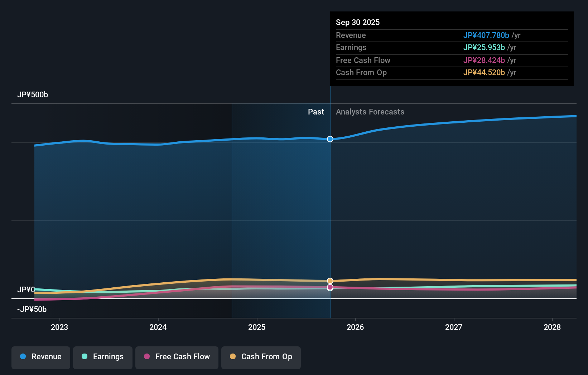This screenshot has height=375, width=588.
Task: Switch to the Past chart region
Action: click(x=316, y=112)
